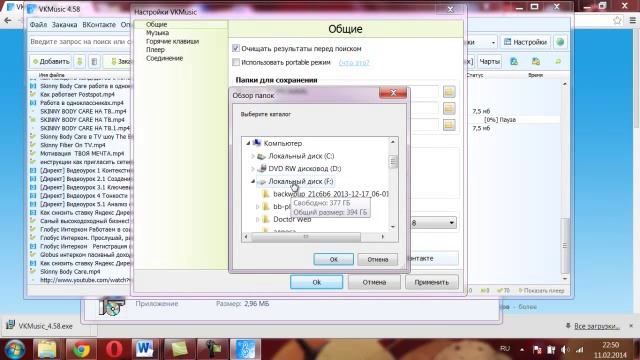Click Применить button
This screenshot has width=640, height=360.
(x=431, y=282)
